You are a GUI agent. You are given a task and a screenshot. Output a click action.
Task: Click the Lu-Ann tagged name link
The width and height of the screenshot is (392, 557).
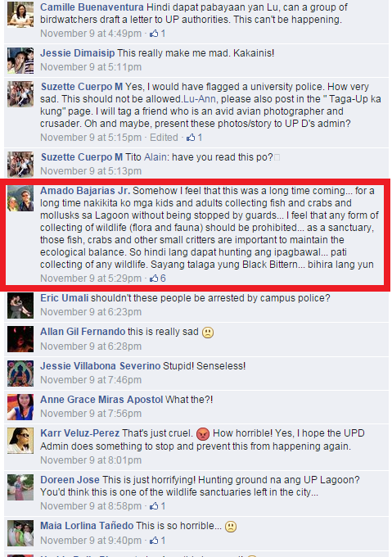tap(199, 99)
